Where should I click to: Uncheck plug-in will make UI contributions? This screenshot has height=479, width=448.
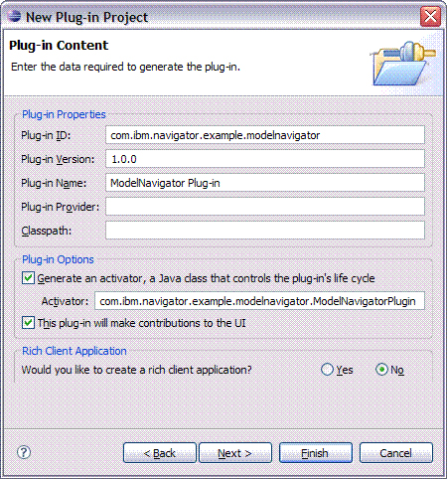pos(28,323)
